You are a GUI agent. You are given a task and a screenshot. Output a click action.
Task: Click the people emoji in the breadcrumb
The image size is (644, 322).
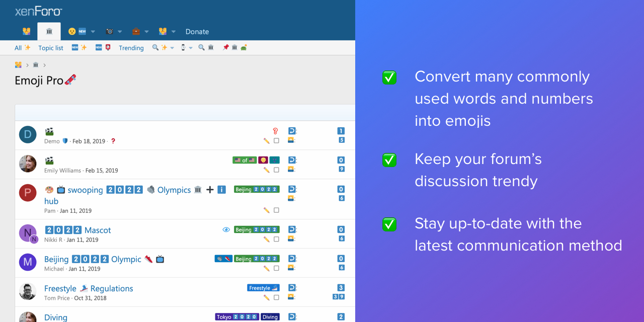pyautogui.click(x=18, y=65)
